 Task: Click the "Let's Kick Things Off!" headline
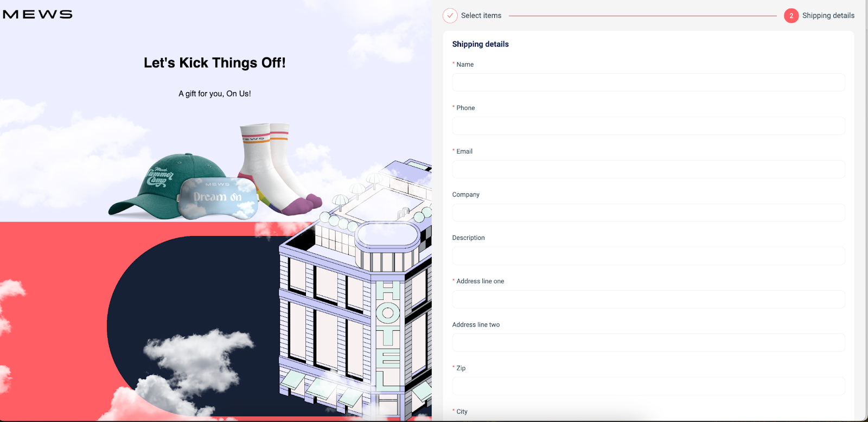[x=214, y=63]
